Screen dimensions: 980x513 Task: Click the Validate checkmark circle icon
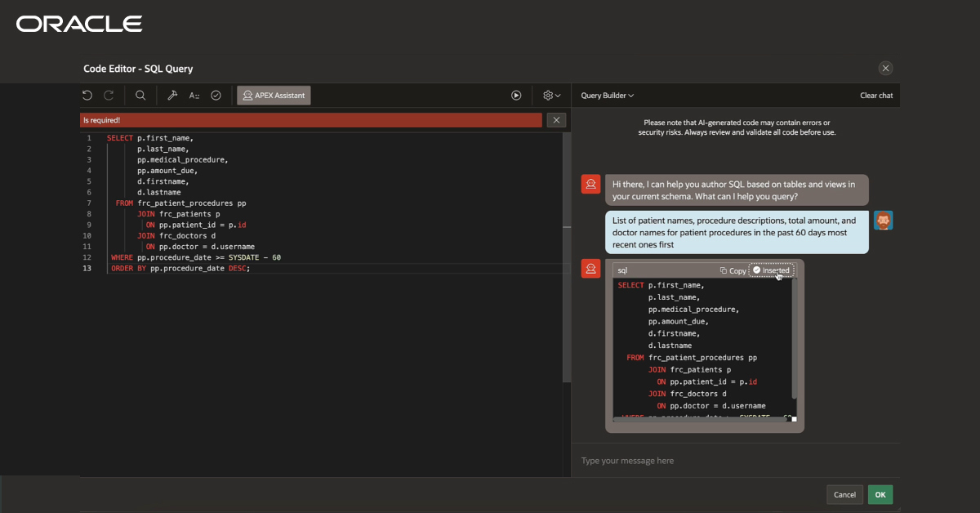216,96
